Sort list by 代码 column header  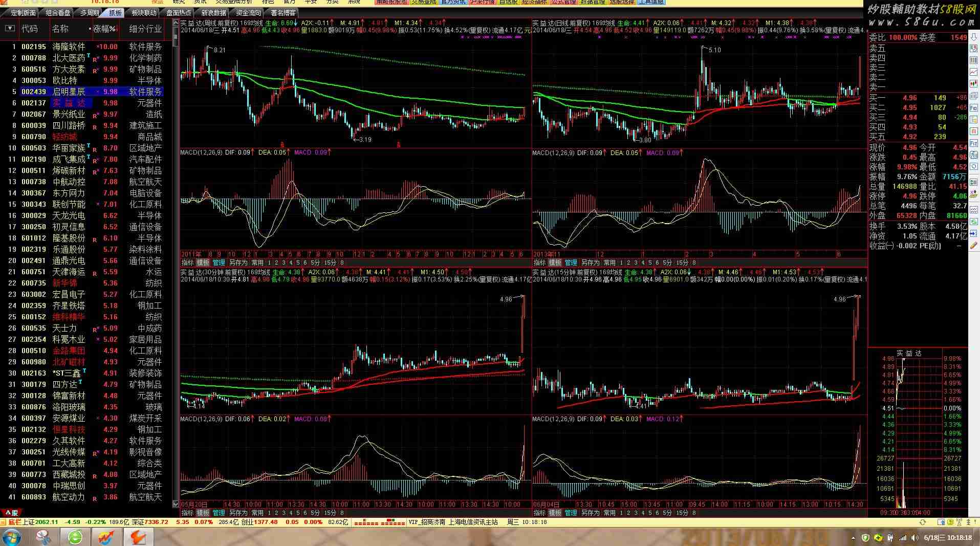[29, 29]
